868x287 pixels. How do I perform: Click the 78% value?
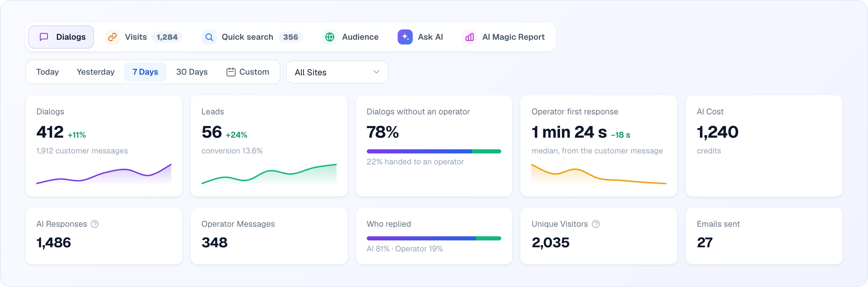coord(383,132)
